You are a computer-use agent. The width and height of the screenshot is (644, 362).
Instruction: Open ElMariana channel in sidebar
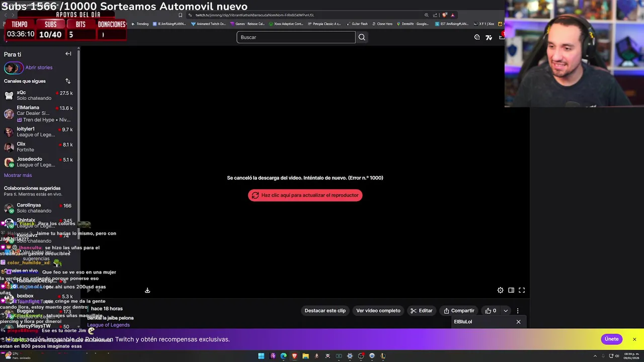pos(38,114)
